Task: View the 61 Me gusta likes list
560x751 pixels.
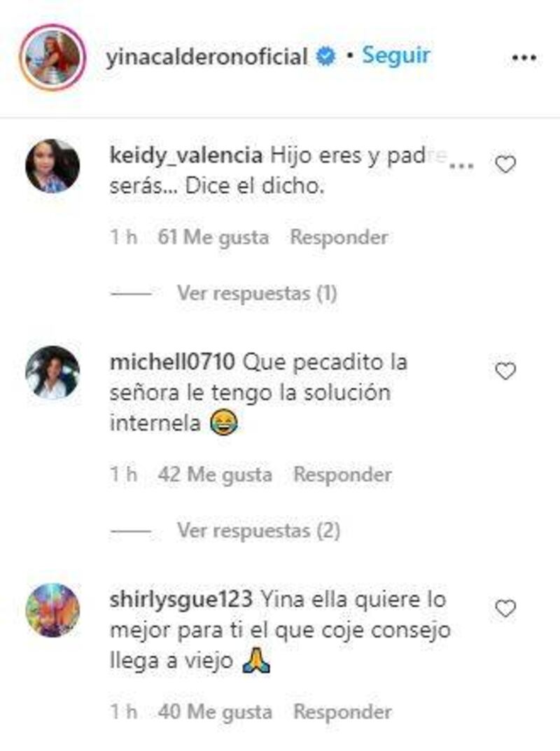Action: point(213,237)
